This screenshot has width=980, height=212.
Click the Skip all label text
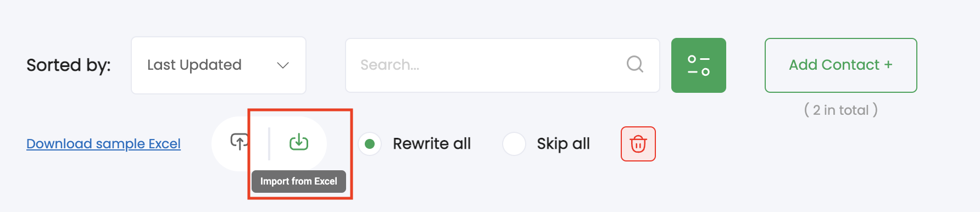pyautogui.click(x=563, y=144)
